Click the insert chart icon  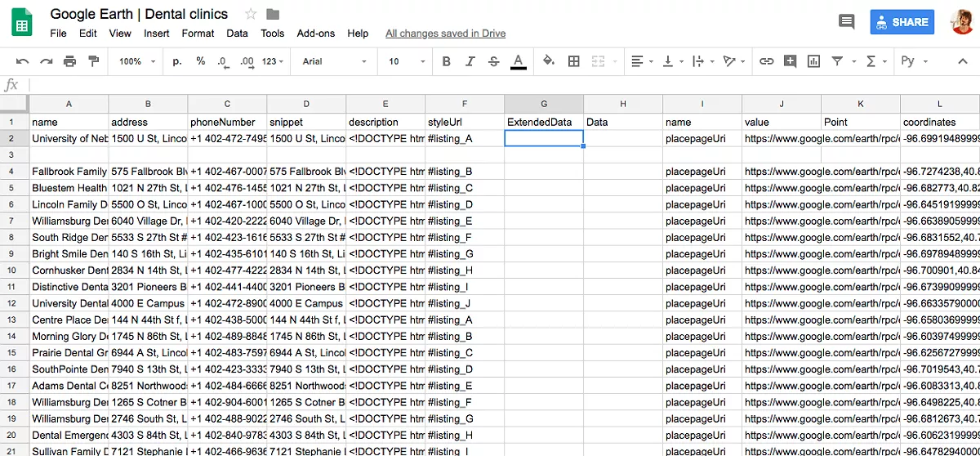pos(813,61)
